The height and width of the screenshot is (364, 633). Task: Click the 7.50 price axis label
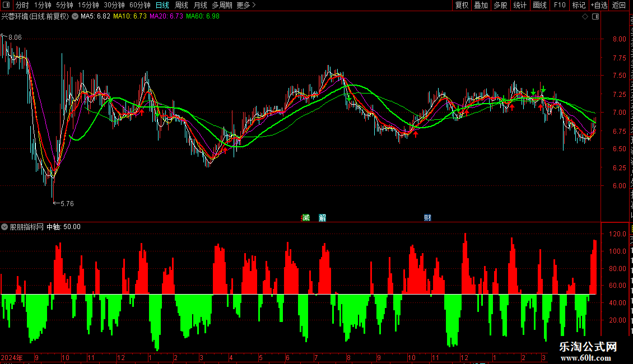click(619, 76)
